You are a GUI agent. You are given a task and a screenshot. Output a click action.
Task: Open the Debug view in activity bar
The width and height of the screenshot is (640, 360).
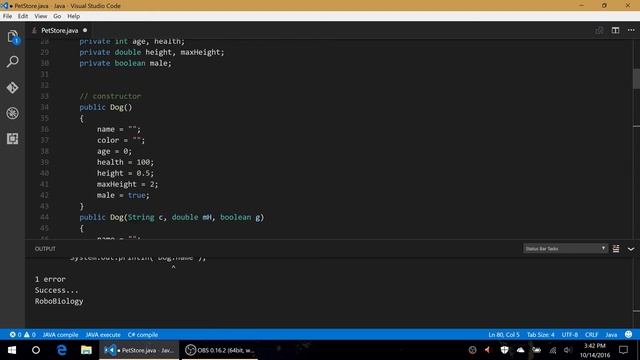(13, 113)
